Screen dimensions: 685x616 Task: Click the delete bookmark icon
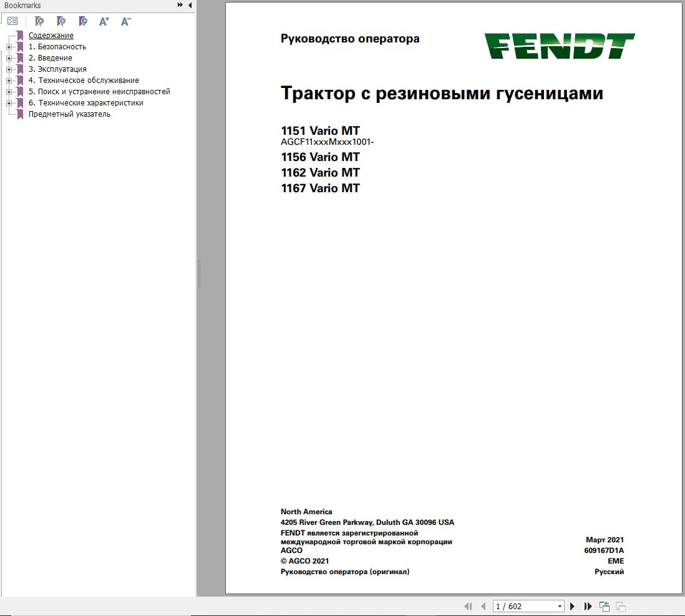39,21
